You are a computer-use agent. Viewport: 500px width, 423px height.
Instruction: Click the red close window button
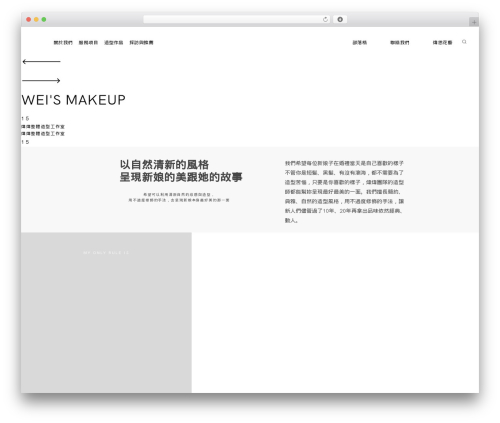(29, 19)
